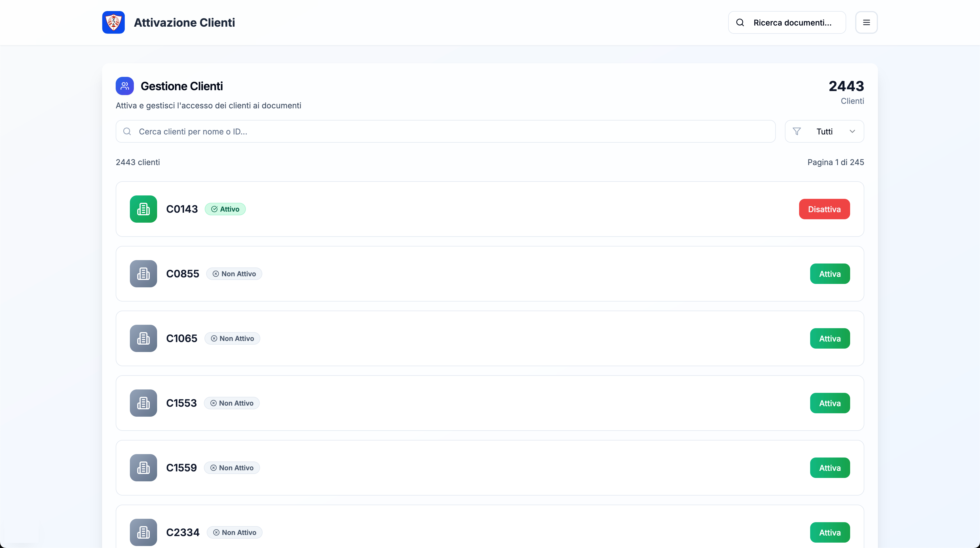Deactivate client C0143 with Disattiva
The width and height of the screenshot is (980, 548).
(824, 209)
